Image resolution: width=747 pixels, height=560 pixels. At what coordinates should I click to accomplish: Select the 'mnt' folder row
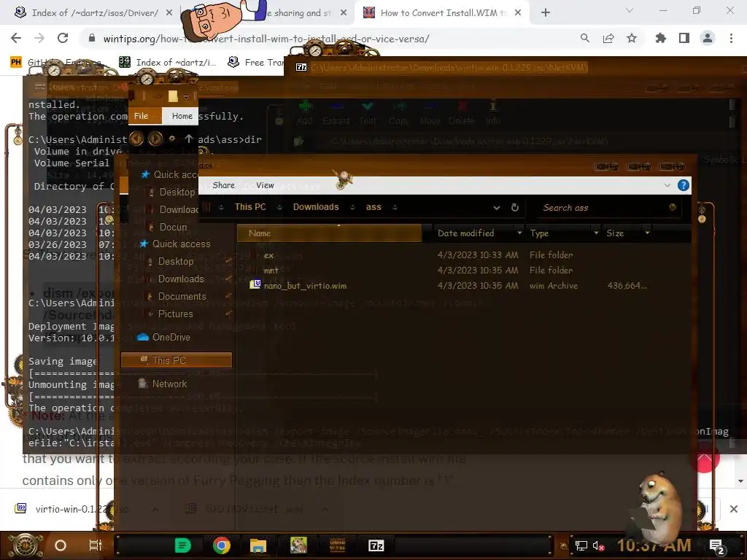click(448, 271)
